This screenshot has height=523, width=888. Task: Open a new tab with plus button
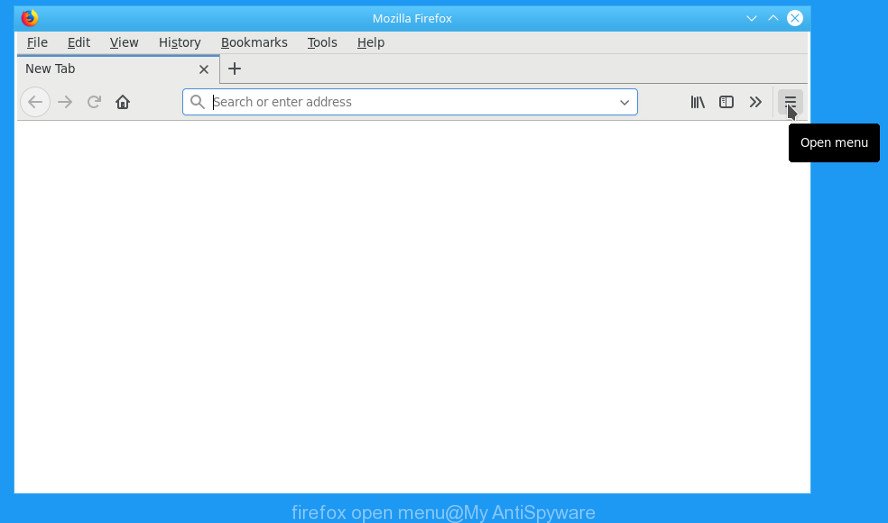point(234,69)
